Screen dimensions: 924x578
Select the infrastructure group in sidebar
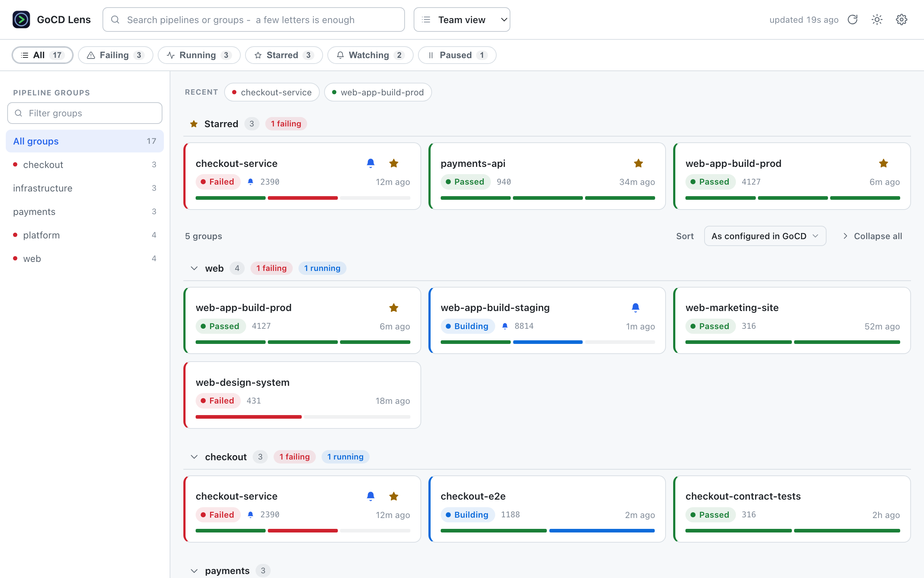tap(85, 188)
